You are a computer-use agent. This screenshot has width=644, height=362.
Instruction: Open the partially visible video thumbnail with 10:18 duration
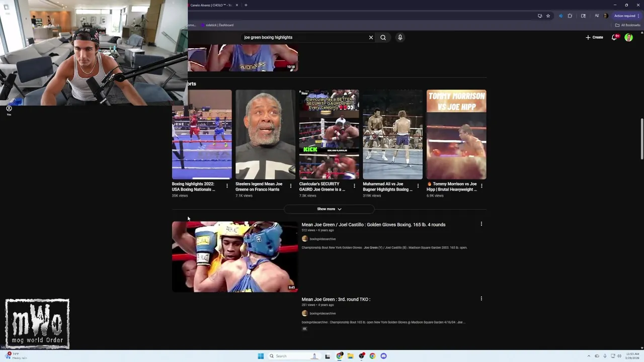coord(243,58)
